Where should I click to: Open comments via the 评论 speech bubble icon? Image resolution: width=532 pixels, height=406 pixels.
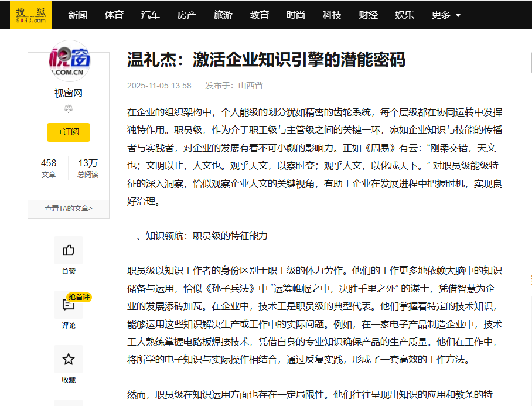[x=69, y=304]
